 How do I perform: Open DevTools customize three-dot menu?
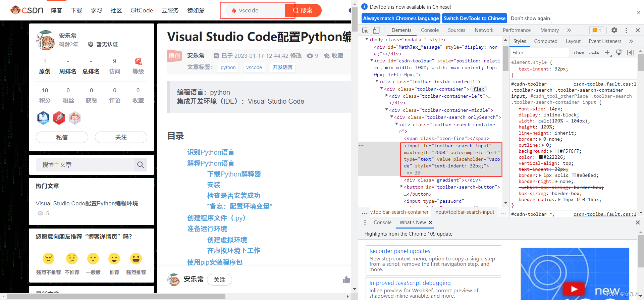tap(626, 30)
